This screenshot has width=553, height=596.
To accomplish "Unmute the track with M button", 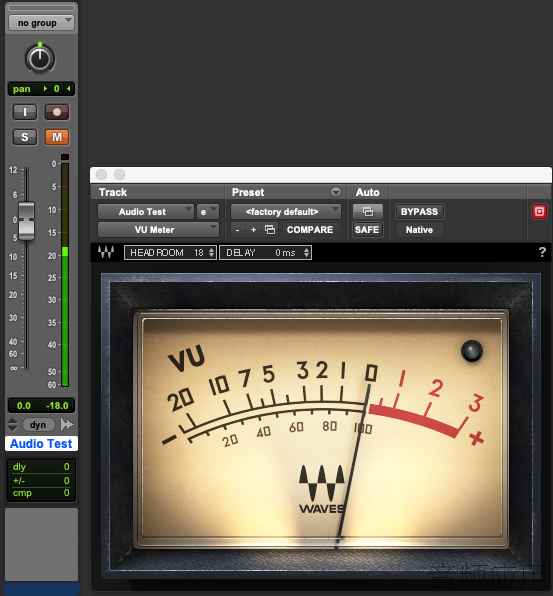I will tap(57, 137).
